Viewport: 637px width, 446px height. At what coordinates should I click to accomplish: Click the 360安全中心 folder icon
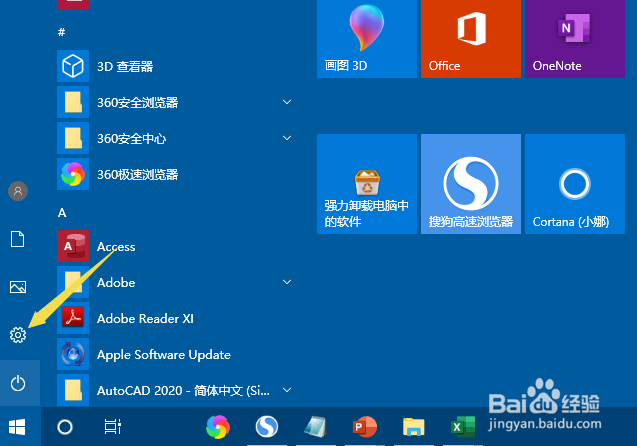[x=73, y=138]
